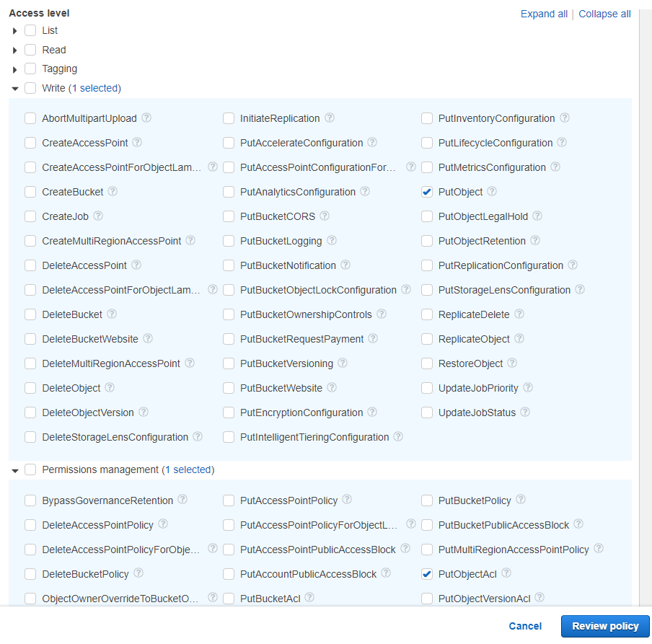The height and width of the screenshot is (644, 652).
Task: Select the PutBucketPolicy checkbox
Action: coord(427,500)
